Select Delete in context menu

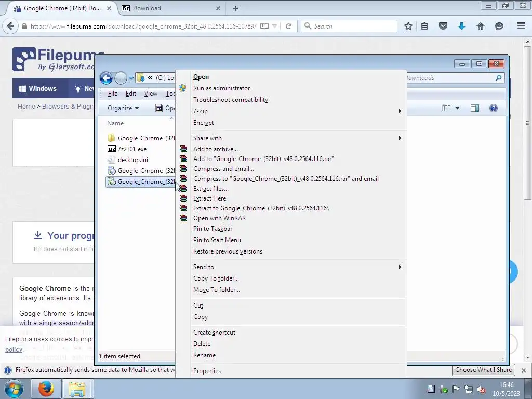pyautogui.click(x=202, y=344)
